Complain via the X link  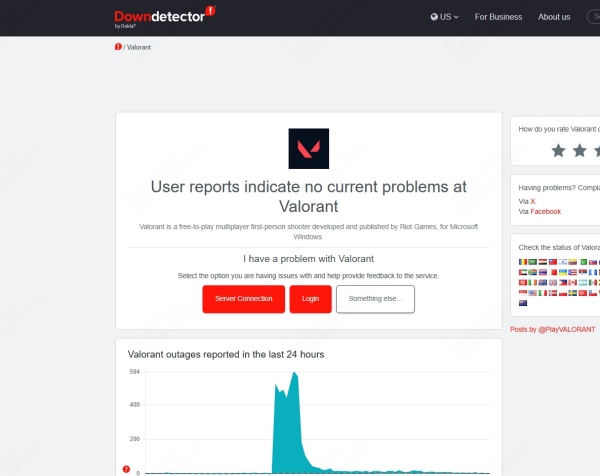coord(532,201)
